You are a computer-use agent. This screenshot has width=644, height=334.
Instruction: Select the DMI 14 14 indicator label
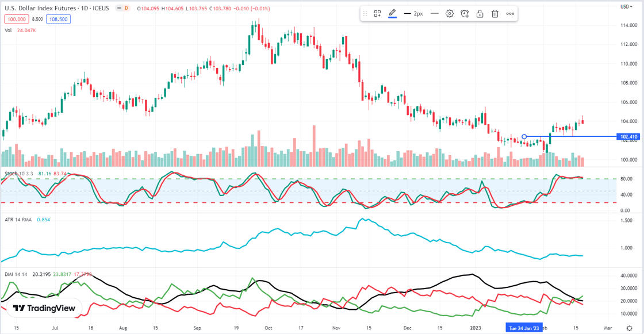16,274
